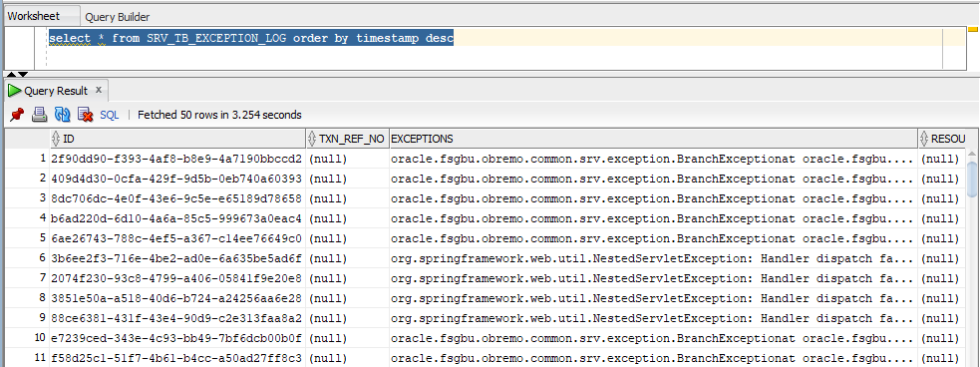Sort by the ID column header
This screenshot has height=367, width=980.
[x=177, y=139]
